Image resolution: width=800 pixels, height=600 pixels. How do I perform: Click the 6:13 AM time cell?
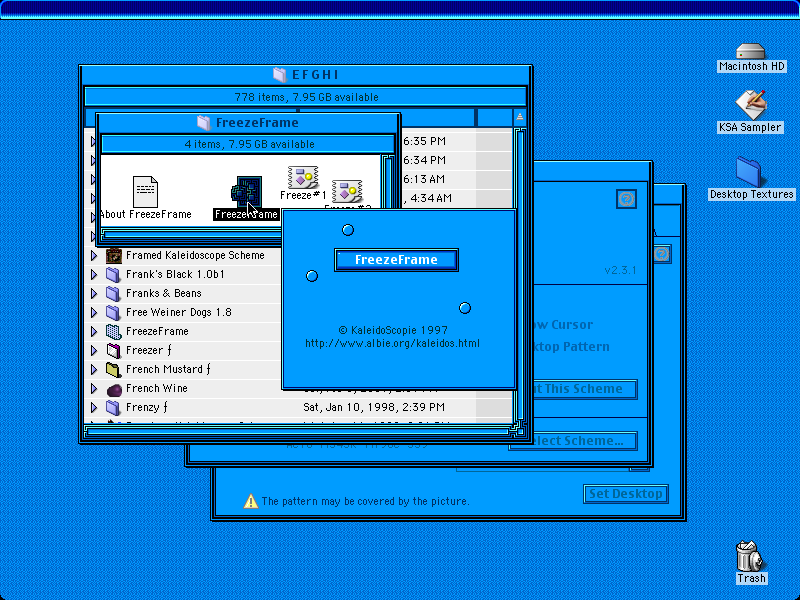click(424, 179)
